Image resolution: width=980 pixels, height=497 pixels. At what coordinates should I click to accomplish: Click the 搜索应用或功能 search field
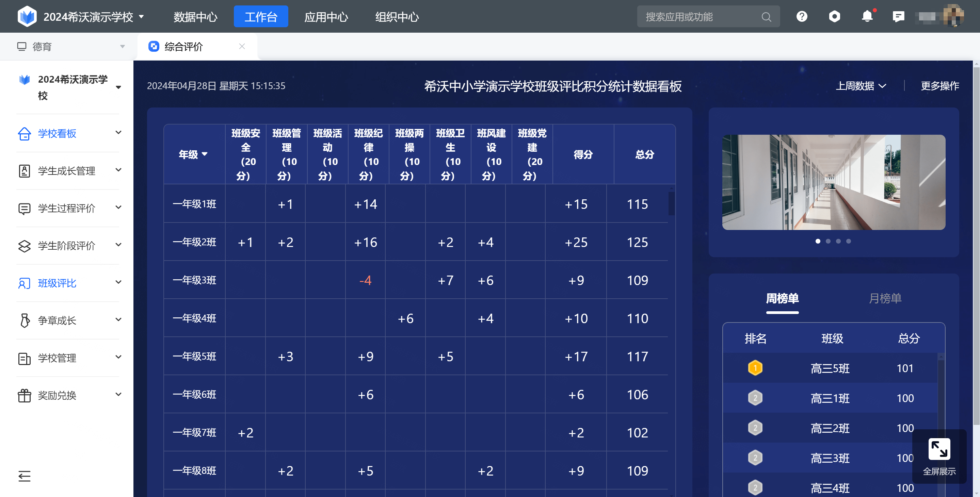(708, 16)
